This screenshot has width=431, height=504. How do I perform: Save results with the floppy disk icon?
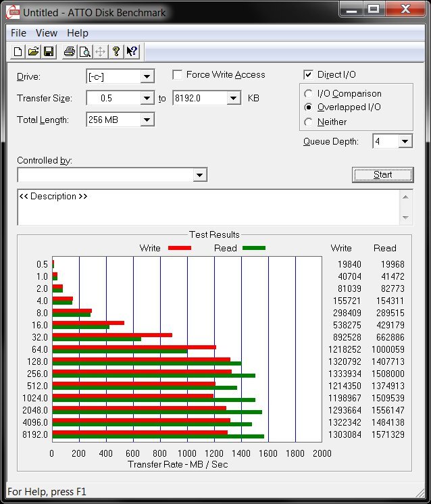coord(49,51)
